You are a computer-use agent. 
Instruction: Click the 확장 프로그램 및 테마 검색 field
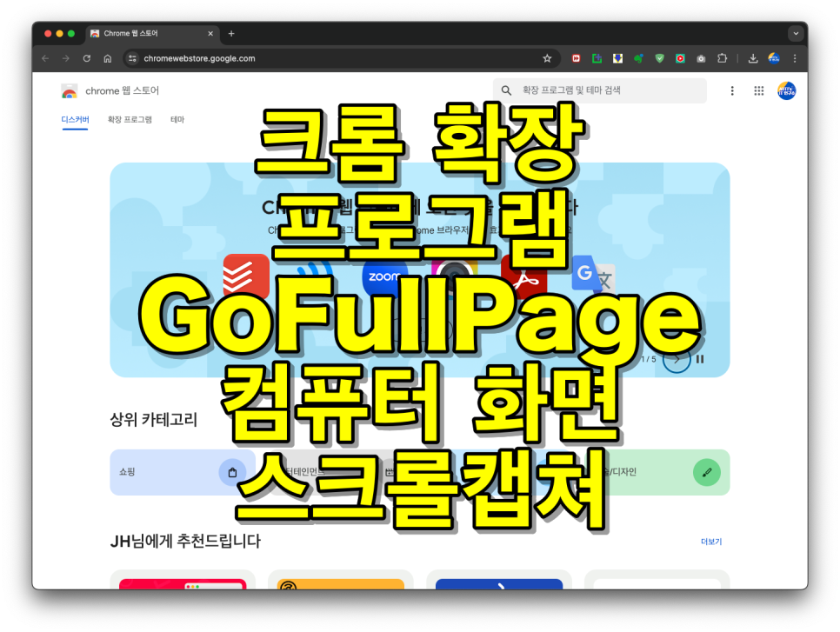click(599, 90)
